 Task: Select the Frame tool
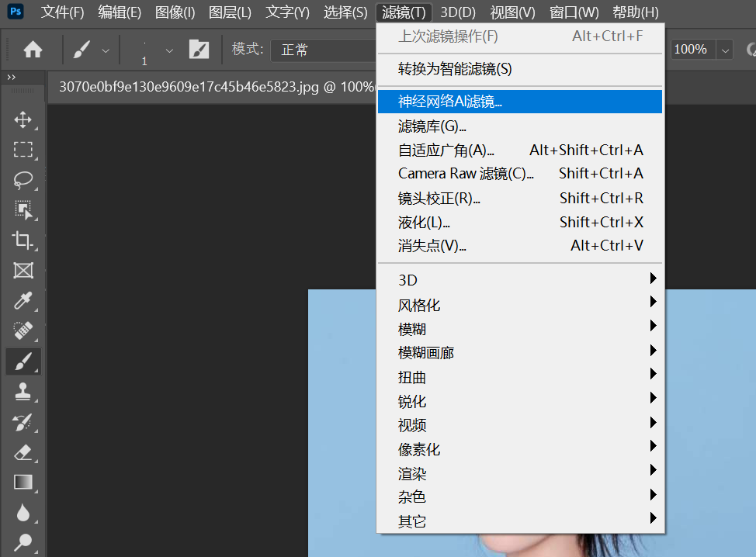[23, 270]
